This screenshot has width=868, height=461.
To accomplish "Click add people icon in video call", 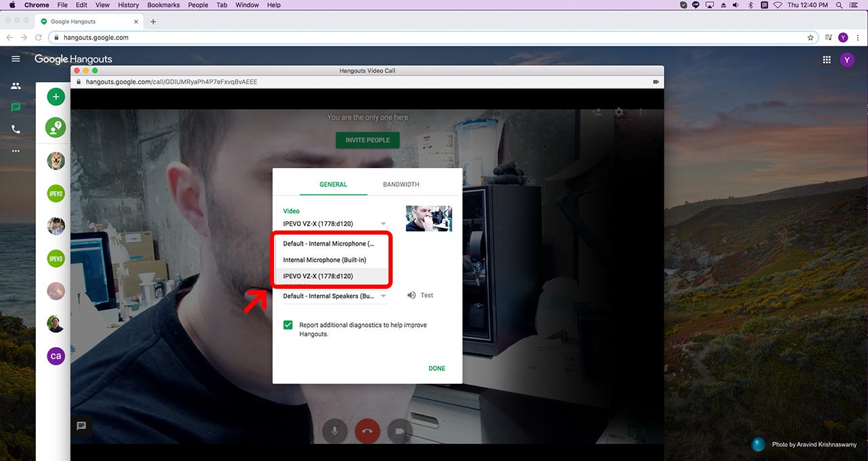I will (x=597, y=113).
